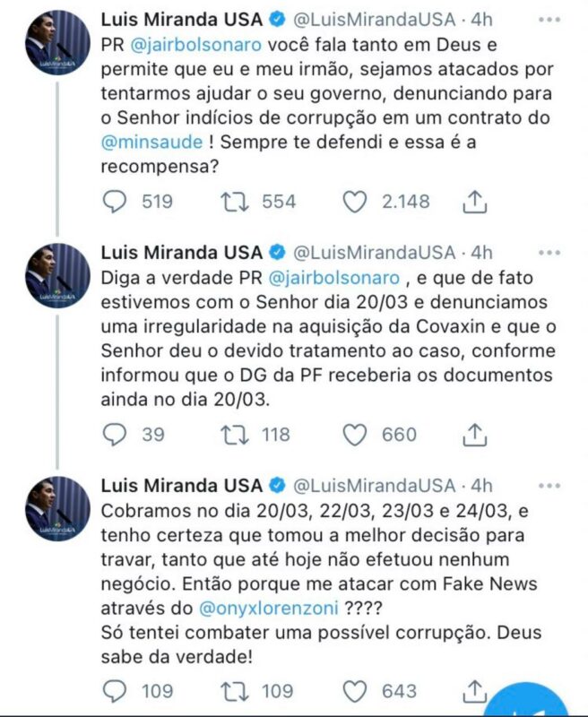Retweet the tweet with 554 retweets

pos(235,202)
